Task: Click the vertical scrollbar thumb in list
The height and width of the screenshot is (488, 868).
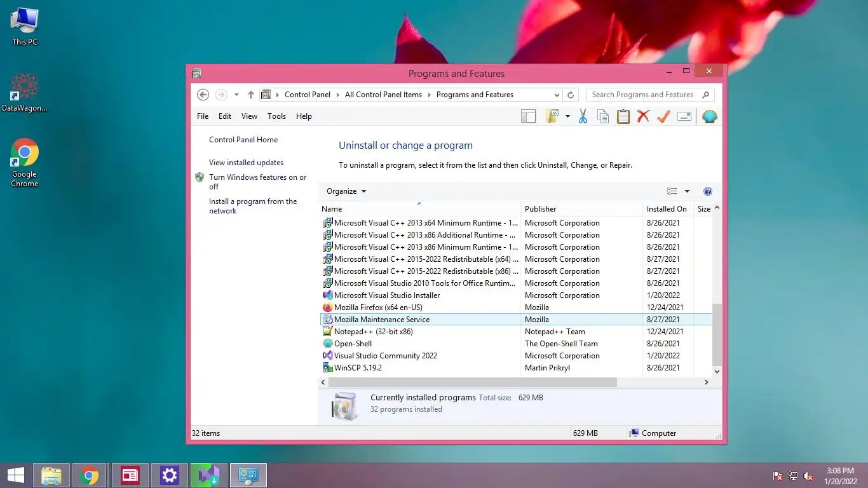Action: point(717,334)
